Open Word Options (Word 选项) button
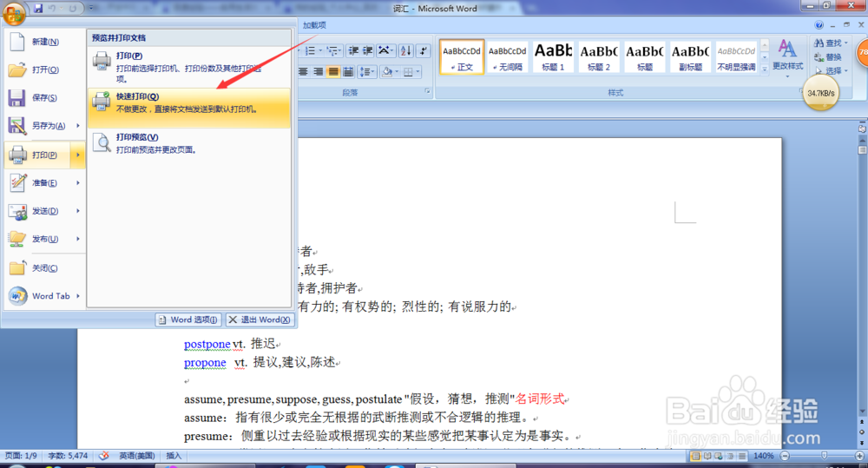 coord(188,320)
